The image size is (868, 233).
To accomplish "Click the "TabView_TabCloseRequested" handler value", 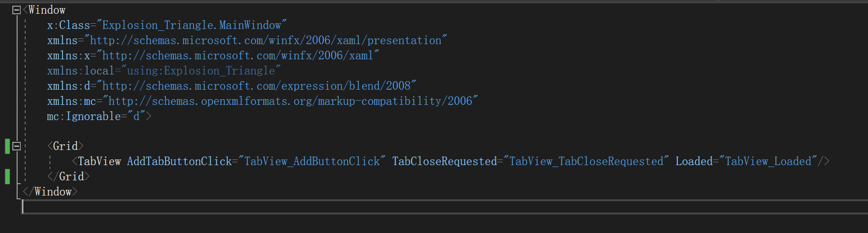I will click(x=586, y=161).
